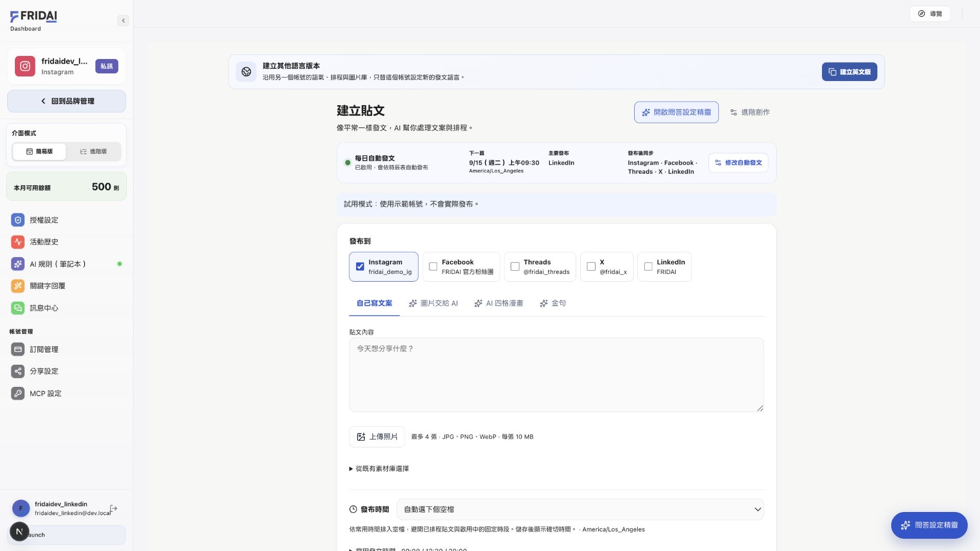Click the 導覽 guide button
Image resolution: width=980 pixels, height=551 pixels.
(930, 14)
